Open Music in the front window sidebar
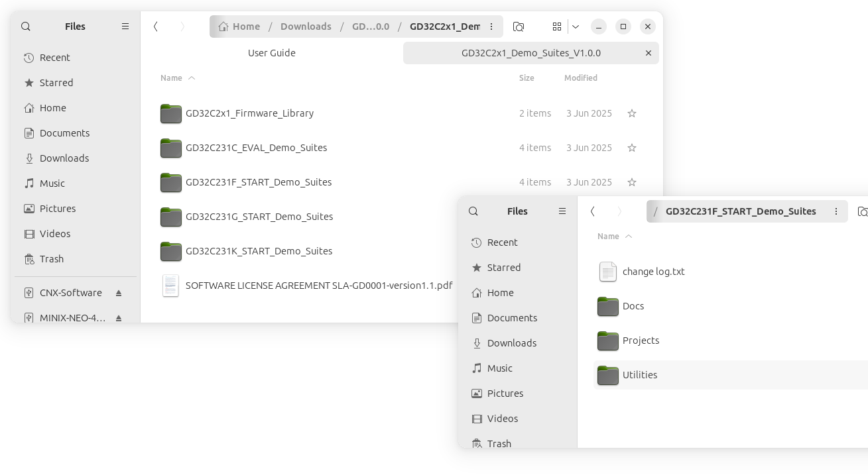The width and height of the screenshot is (868, 475). click(517, 368)
